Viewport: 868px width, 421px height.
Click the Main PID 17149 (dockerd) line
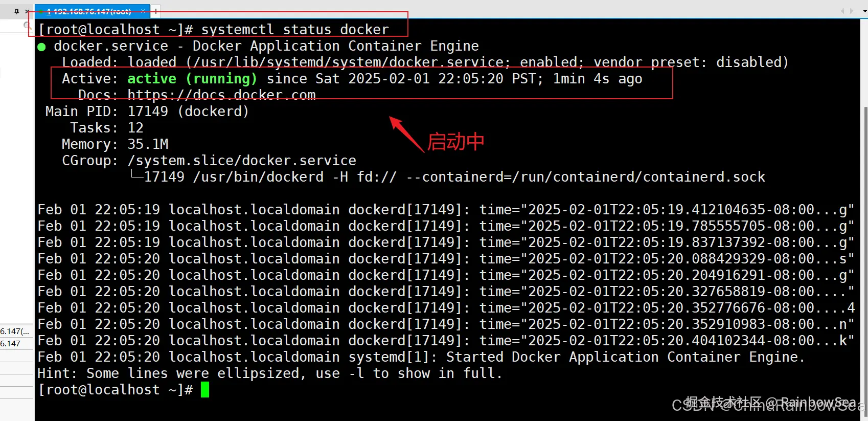147,111
